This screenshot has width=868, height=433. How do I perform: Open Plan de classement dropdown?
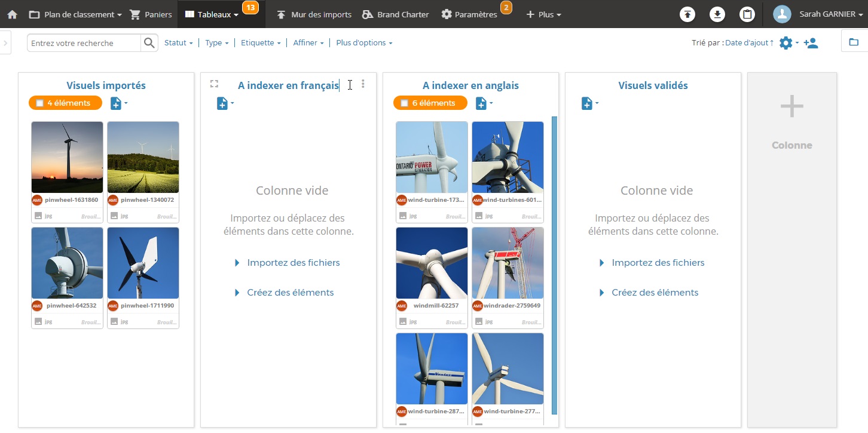[x=76, y=14]
